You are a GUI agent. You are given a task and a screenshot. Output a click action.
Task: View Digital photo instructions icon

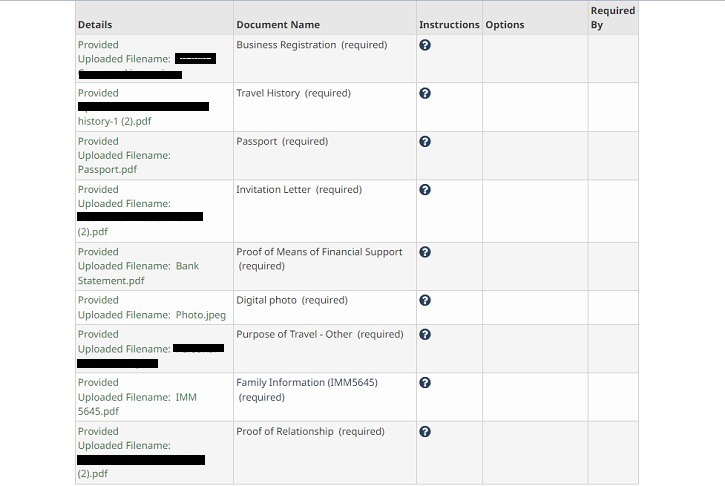coord(425,300)
